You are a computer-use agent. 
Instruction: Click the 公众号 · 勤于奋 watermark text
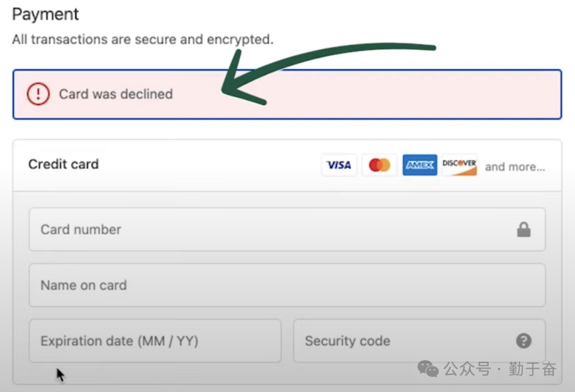[x=500, y=369]
